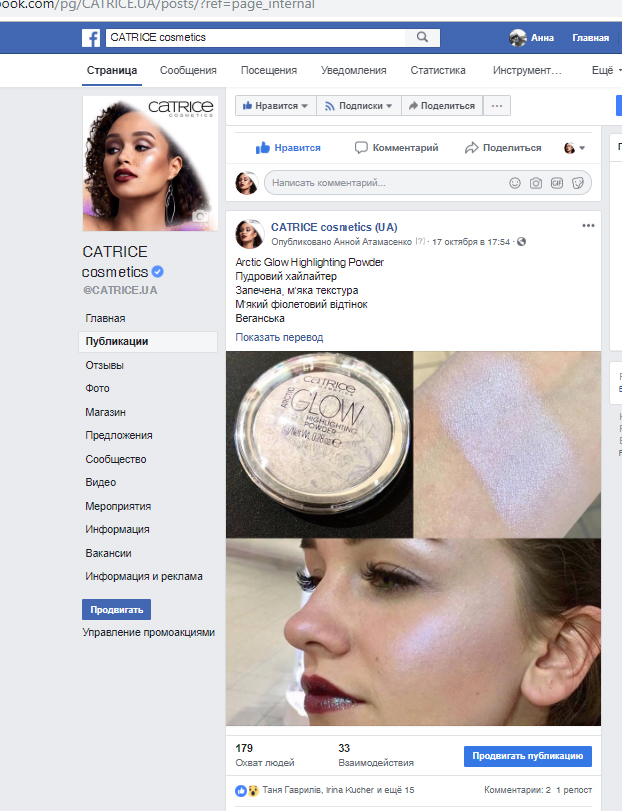The image size is (622, 811).
Task: Add a GIF using the GIF icon
Action: tap(557, 183)
